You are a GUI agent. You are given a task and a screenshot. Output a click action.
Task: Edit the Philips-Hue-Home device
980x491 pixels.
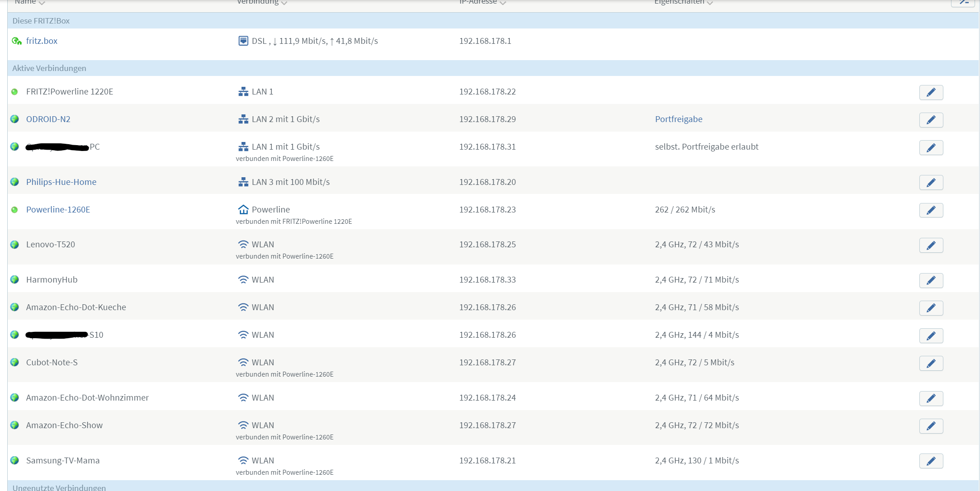click(x=931, y=183)
